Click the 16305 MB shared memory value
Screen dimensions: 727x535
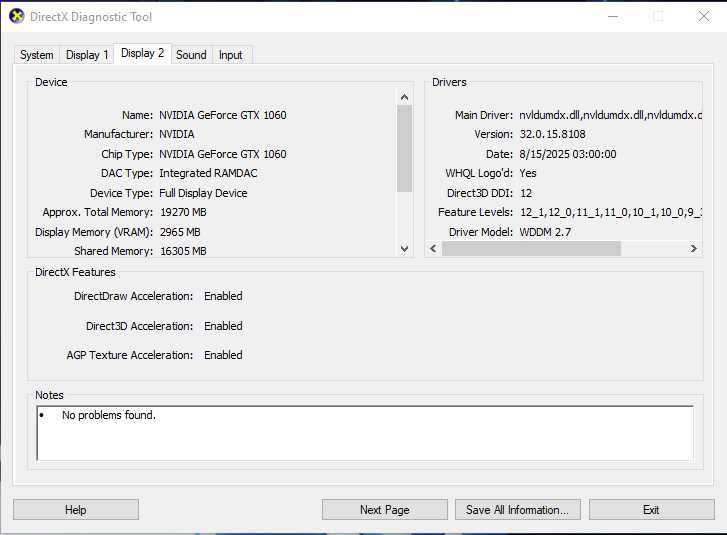(x=183, y=251)
